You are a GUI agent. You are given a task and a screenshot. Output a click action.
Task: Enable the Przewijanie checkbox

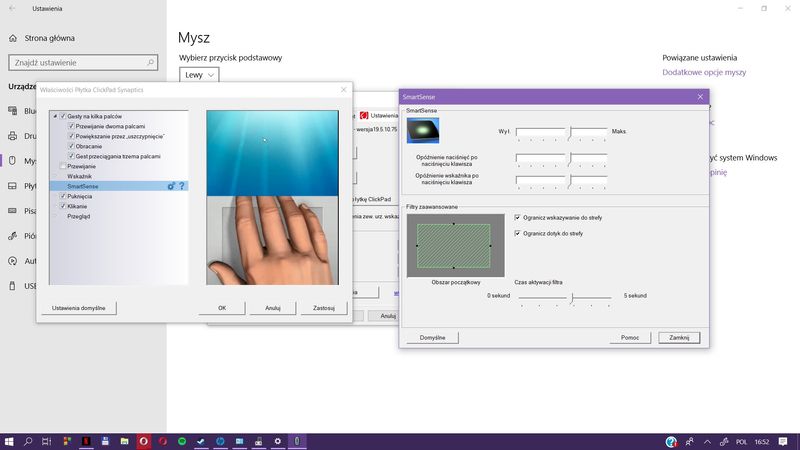pyautogui.click(x=63, y=166)
